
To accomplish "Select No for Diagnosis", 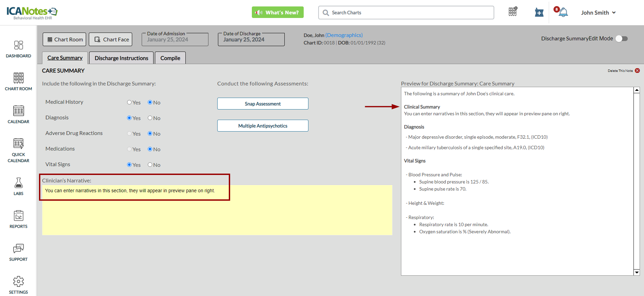I will point(150,118).
